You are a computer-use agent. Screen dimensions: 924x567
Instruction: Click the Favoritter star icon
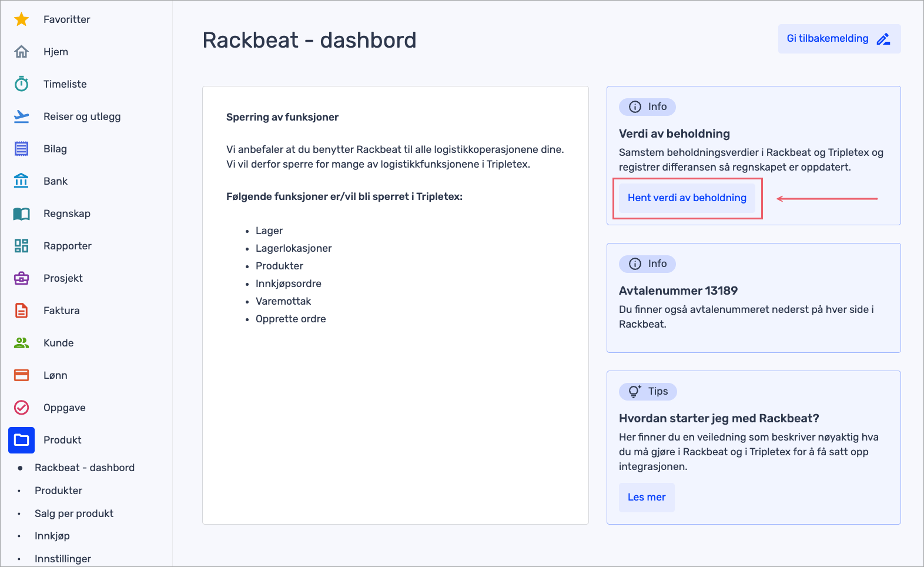[x=22, y=19]
